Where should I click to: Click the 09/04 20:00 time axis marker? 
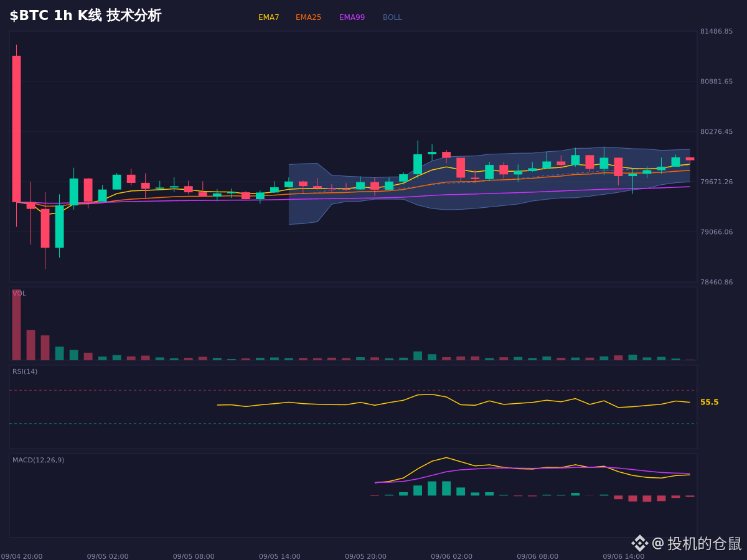tap(22, 556)
